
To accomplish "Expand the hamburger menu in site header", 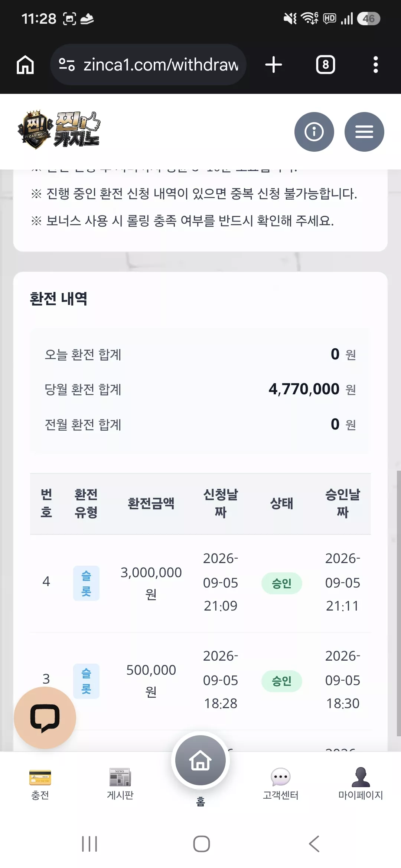I will tap(364, 132).
